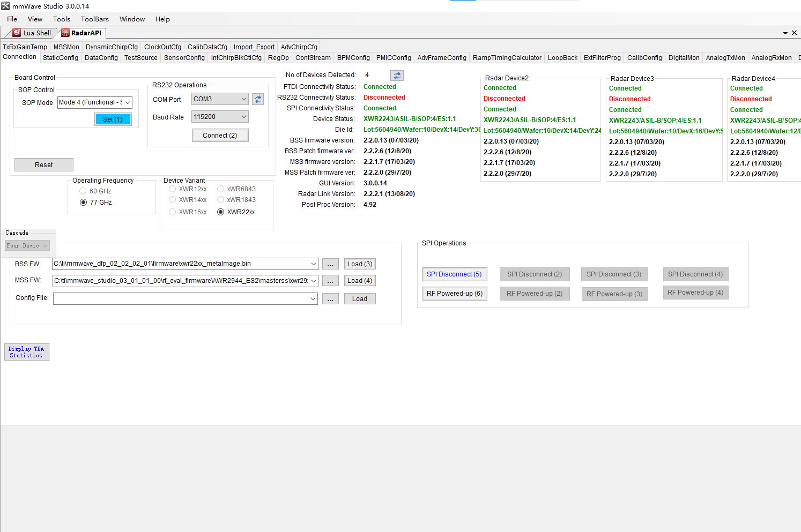801x532 pixels.
Task: Click the SPI Disconnect (3) button
Action: pos(614,274)
